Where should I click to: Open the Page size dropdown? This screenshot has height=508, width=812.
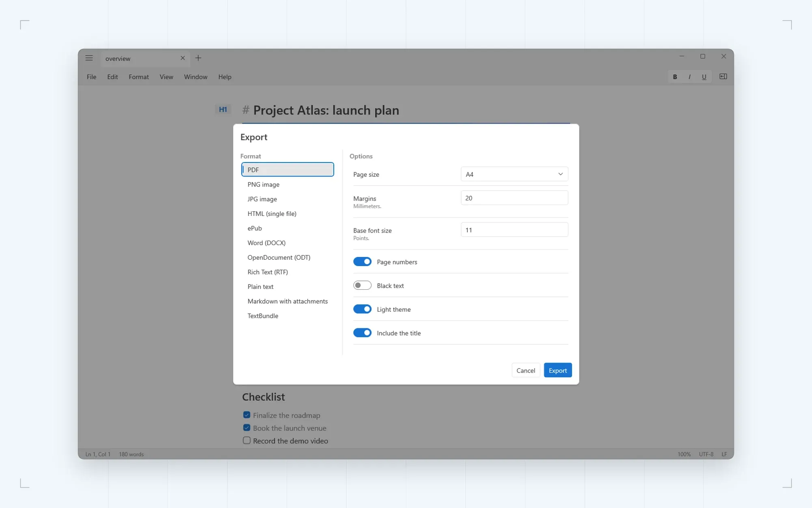tap(514, 174)
